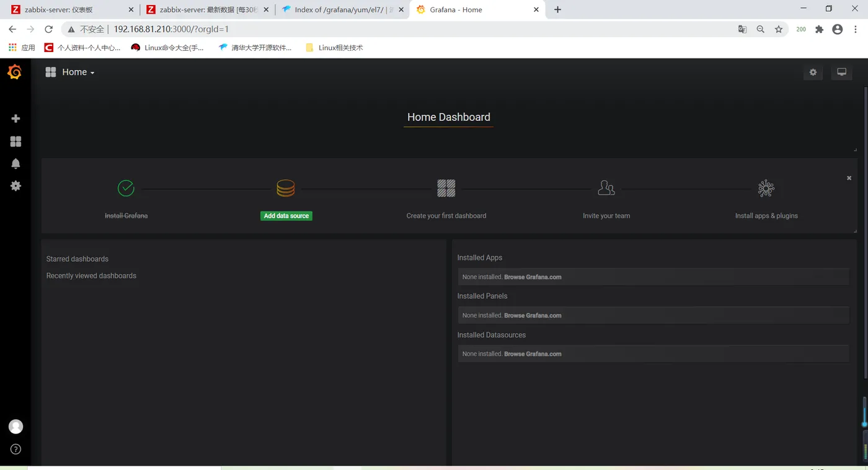Click the Invite your team icon
This screenshot has width=868, height=470.
606,188
